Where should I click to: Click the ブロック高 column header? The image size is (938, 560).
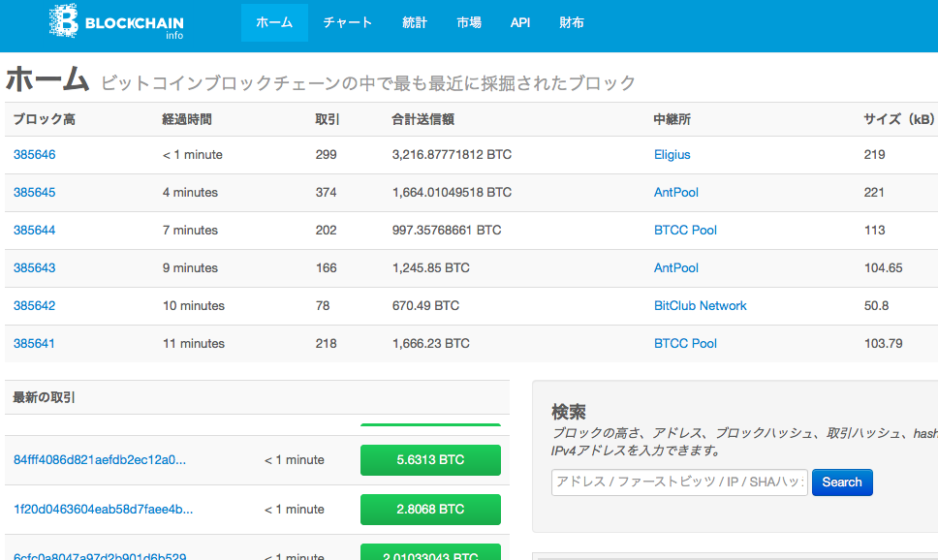(45, 119)
